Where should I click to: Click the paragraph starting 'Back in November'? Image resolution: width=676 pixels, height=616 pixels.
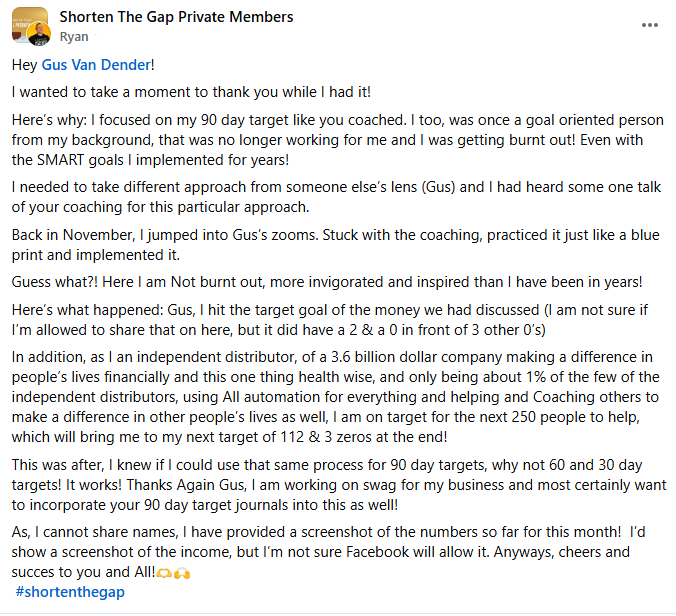335,245
